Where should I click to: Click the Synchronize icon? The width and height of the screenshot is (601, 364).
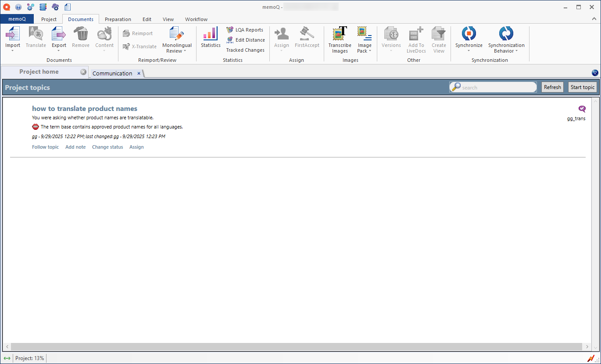[469, 34]
